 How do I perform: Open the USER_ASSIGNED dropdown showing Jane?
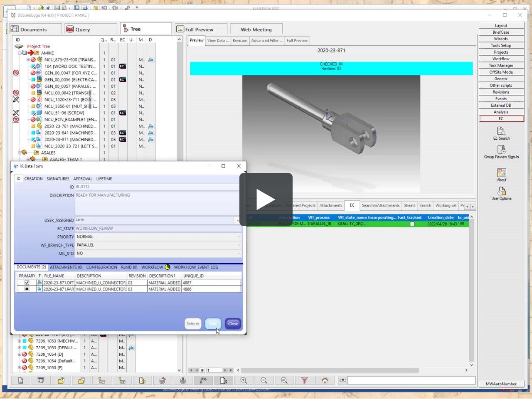238,220
